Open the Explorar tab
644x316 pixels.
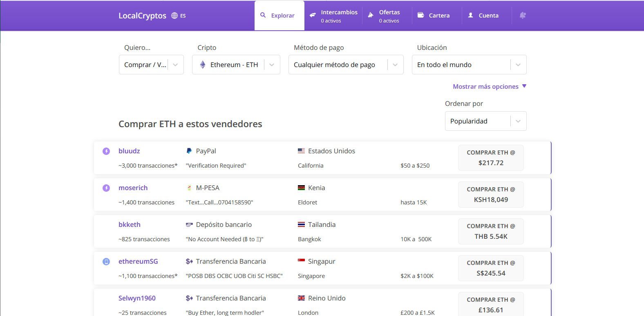(x=280, y=16)
